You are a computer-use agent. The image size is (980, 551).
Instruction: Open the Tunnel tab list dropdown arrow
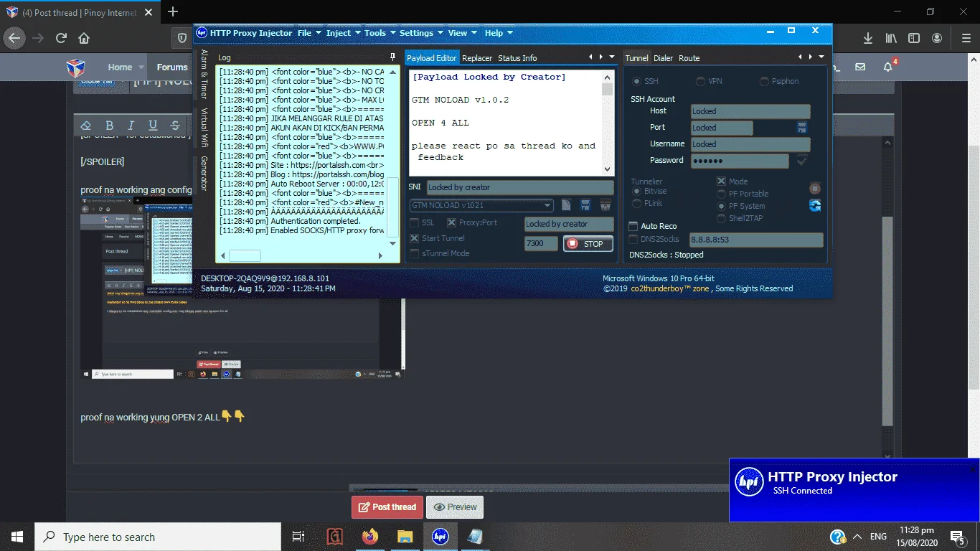pos(821,57)
